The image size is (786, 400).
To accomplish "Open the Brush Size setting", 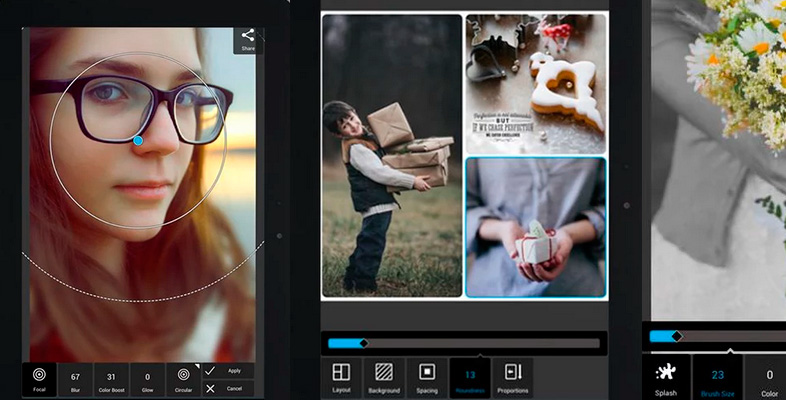I will (x=718, y=378).
